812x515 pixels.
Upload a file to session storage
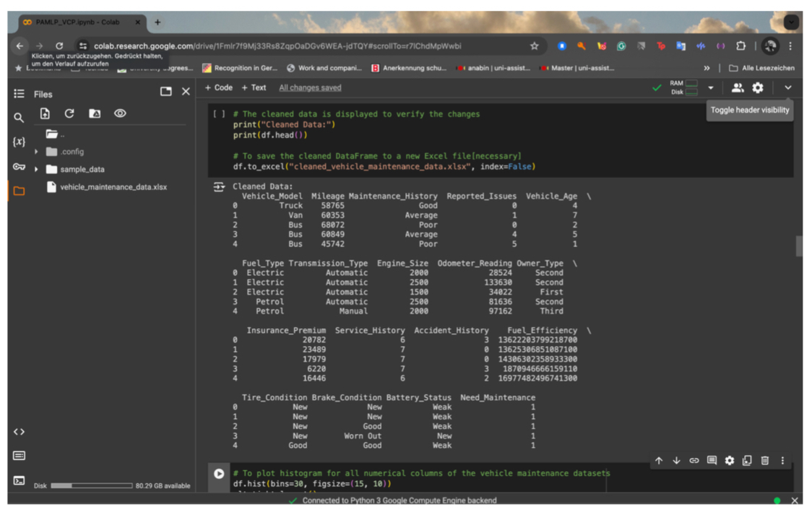click(45, 113)
